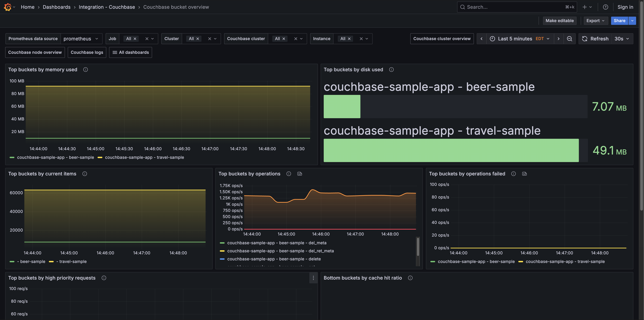
Task: Open the prometheus data source dropdown
Action: click(x=81, y=39)
